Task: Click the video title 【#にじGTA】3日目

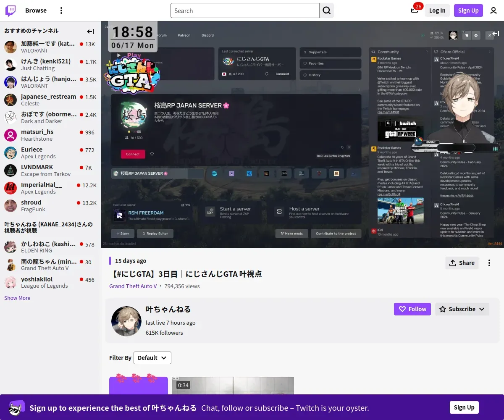Action: pos(185,274)
